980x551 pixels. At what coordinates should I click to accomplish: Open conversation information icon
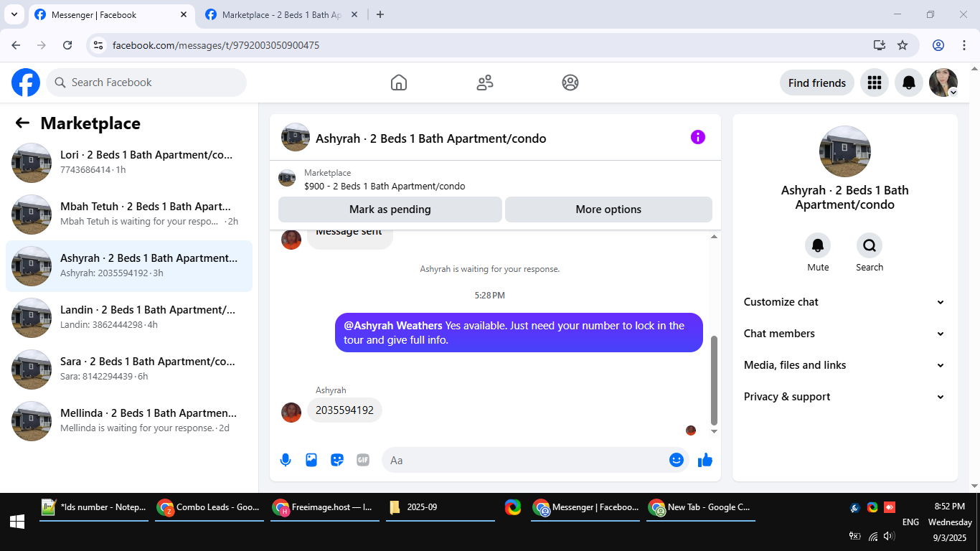click(x=698, y=137)
